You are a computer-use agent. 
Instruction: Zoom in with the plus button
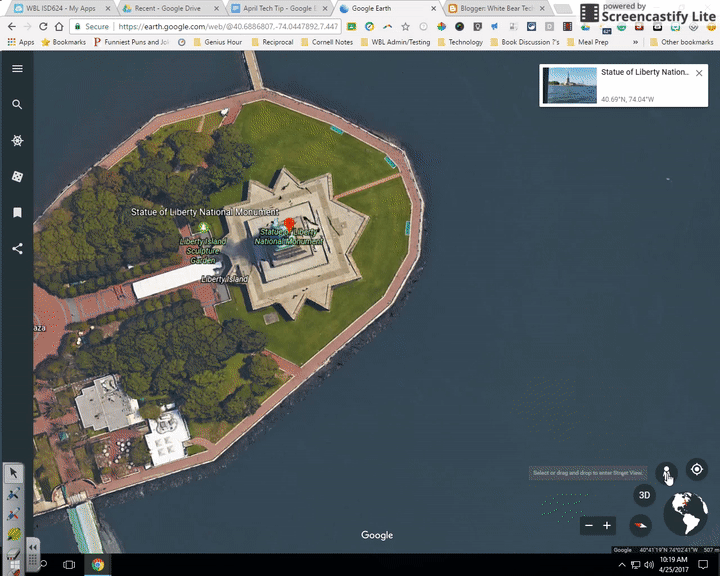click(607, 525)
